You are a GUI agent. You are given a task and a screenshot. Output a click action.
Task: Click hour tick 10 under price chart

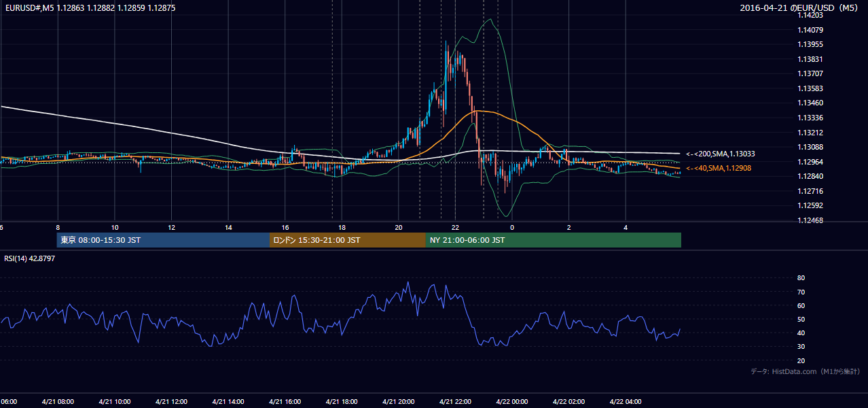[x=115, y=227]
